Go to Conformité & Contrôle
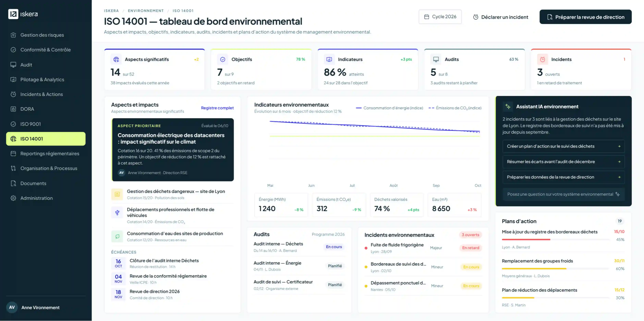The image size is (644, 321). point(46,50)
